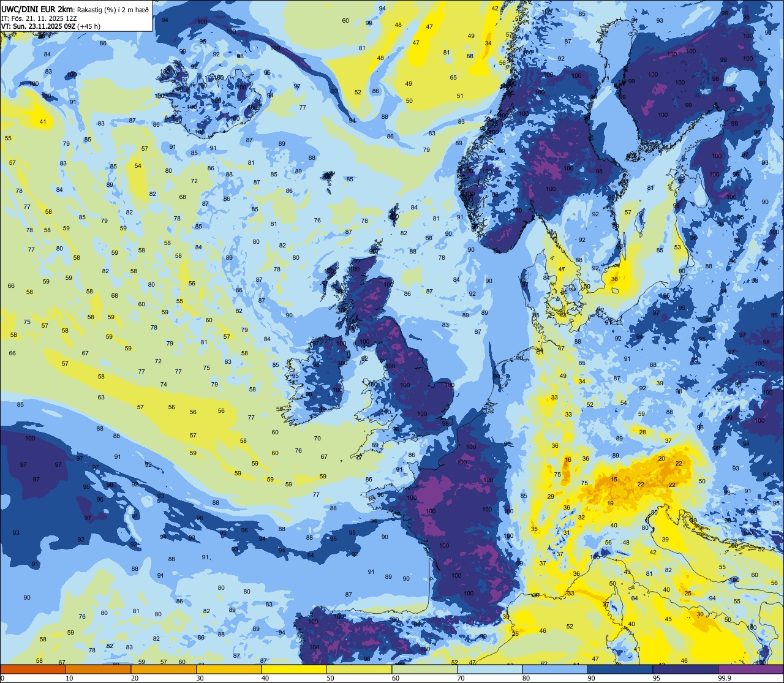Click the 20–30% amber legend swatch
Screen dimensions: 784x683
click(x=164, y=669)
